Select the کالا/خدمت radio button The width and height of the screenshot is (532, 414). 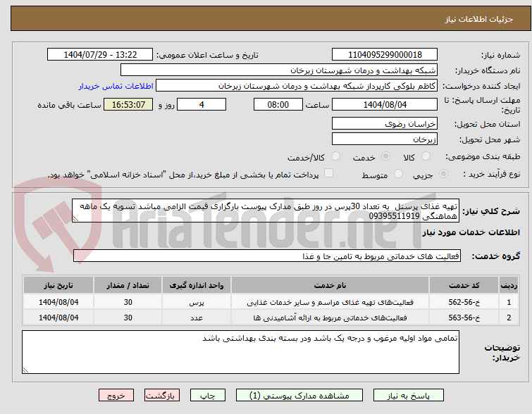point(335,156)
